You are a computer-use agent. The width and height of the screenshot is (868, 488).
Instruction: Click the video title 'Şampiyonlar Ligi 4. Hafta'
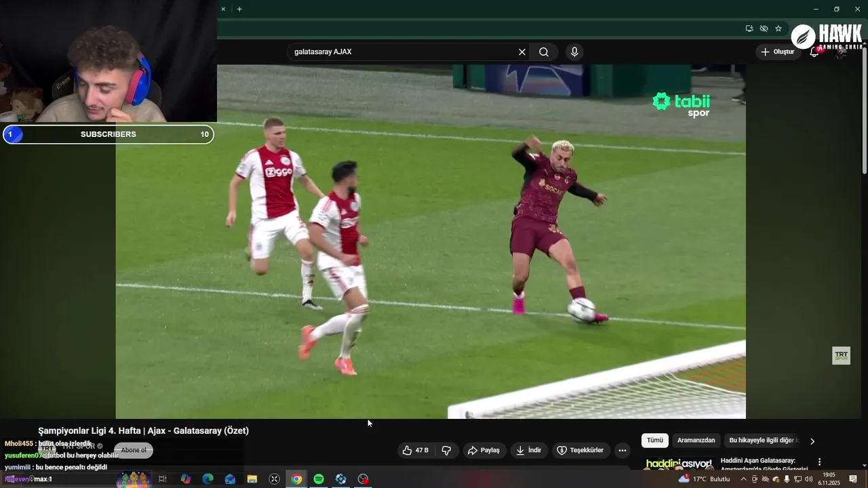[x=143, y=431]
